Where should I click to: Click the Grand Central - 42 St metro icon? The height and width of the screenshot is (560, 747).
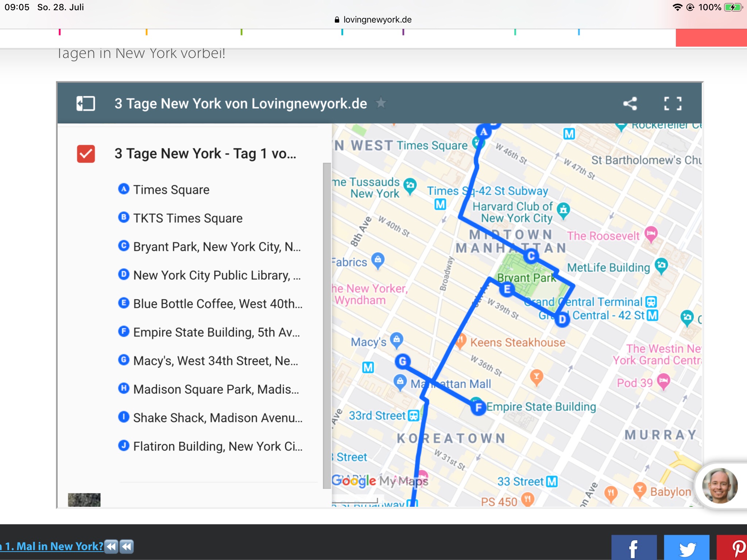pos(653,315)
